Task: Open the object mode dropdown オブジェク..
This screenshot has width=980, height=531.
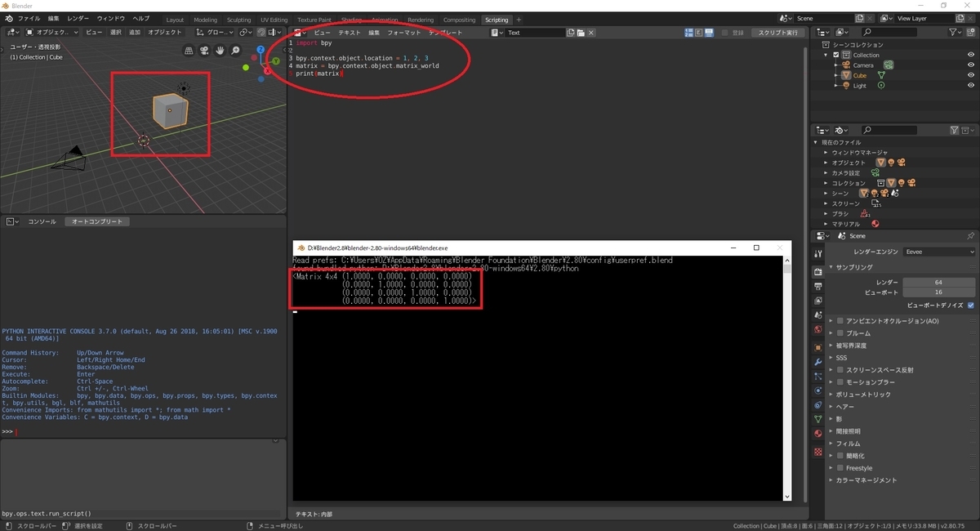Action: pyautogui.click(x=51, y=33)
